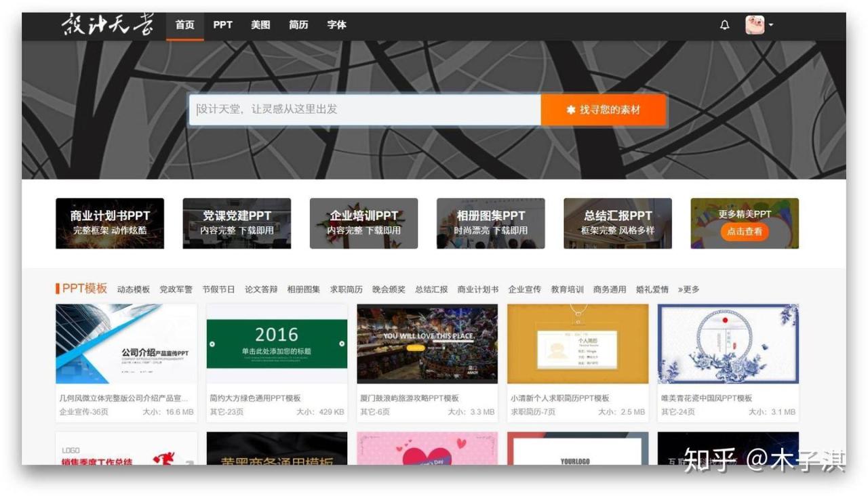
Task: Select the 企业宣传 category link
Action: (525, 289)
